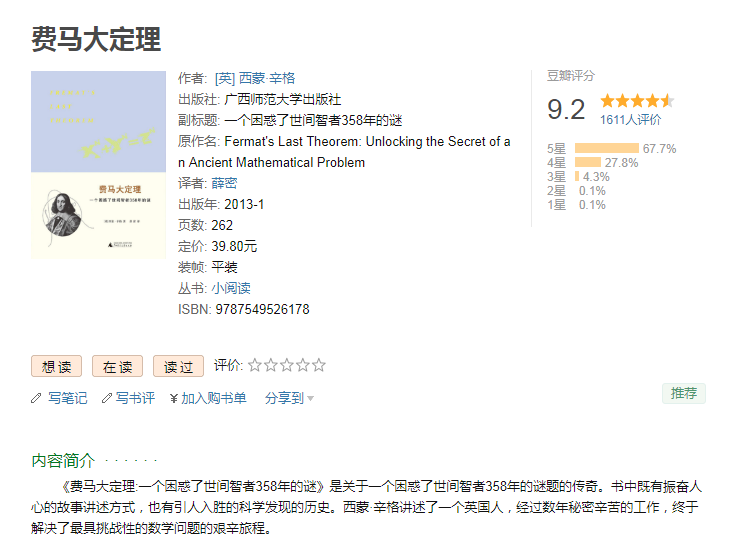Open the 1611人评价 ratings link
The height and width of the screenshot is (542, 738).
630,120
